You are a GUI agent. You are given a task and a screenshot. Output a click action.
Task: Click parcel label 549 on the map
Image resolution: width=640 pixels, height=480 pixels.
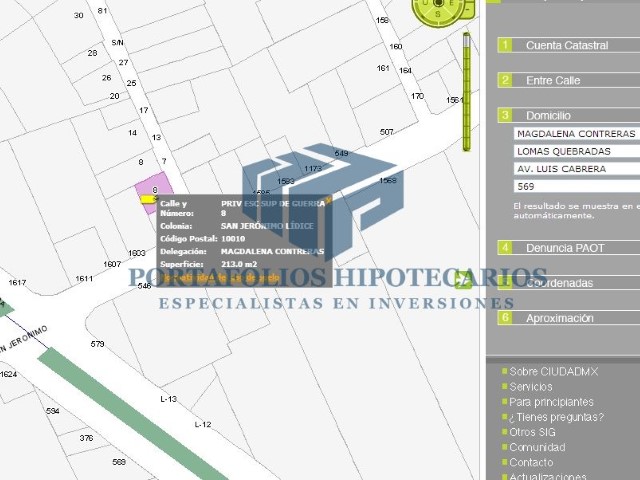point(341,153)
